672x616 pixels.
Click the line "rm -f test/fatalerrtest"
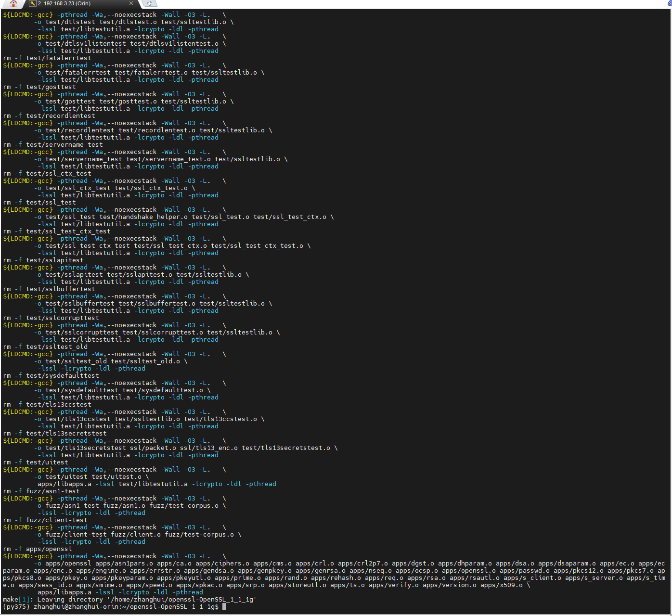coord(47,58)
